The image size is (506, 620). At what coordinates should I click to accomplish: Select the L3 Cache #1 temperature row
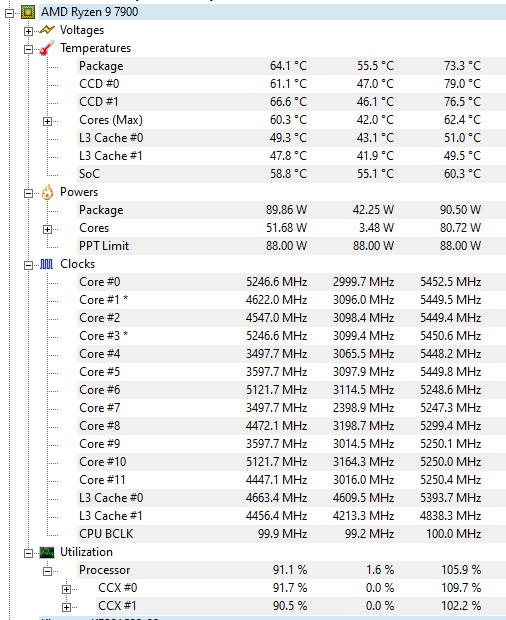pyautogui.click(x=291, y=156)
